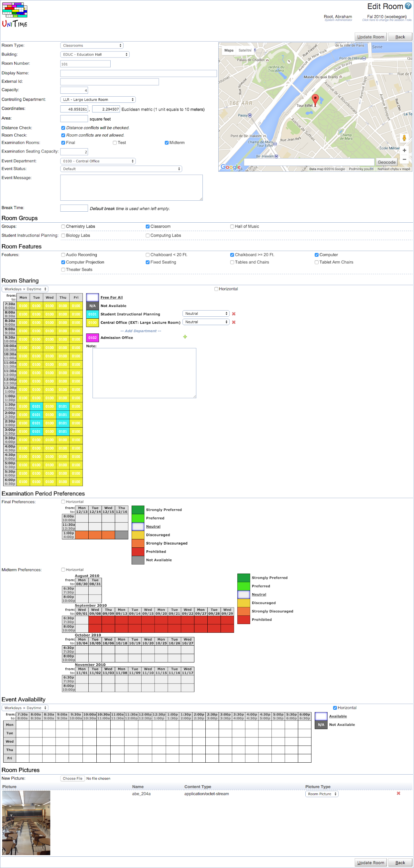Uncheck the Final examination room checkbox
The image size is (414, 868).
pyautogui.click(x=63, y=143)
